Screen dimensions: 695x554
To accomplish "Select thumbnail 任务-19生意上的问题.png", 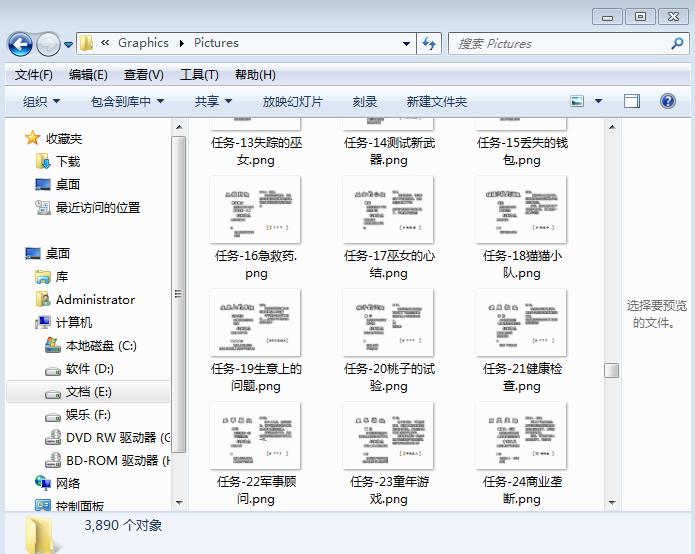I will tap(256, 323).
